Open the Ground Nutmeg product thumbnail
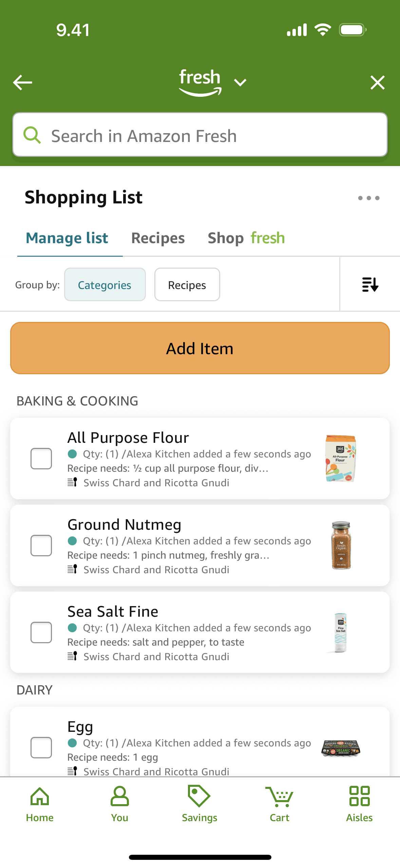 point(341,545)
